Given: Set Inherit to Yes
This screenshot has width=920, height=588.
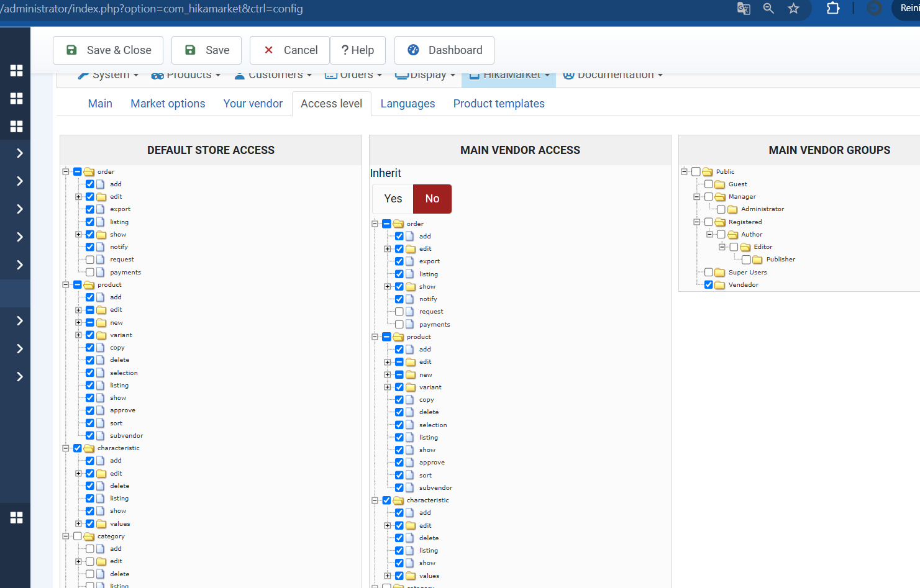Looking at the screenshot, I should click(x=393, y=199).
